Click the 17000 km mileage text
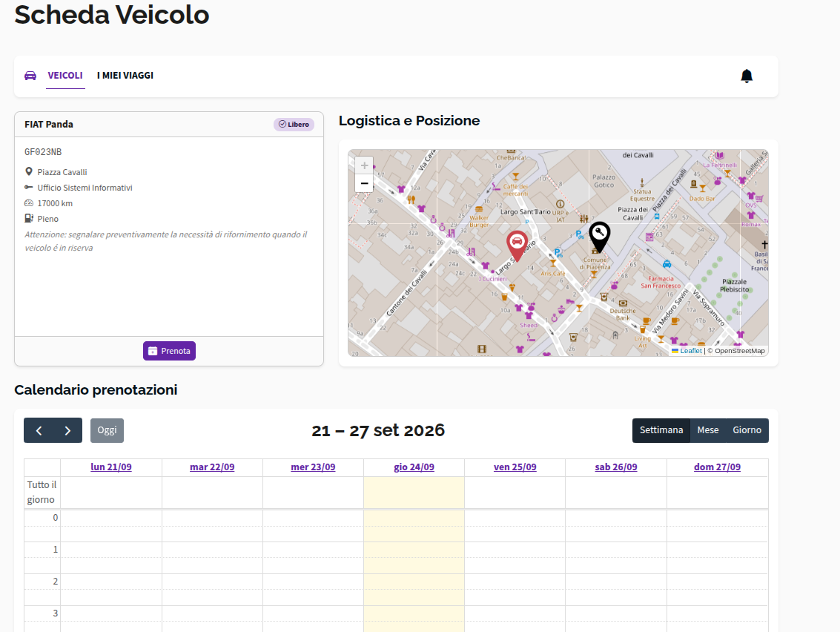840x632 pixels. pyautogui.click(x=55, y=203)
